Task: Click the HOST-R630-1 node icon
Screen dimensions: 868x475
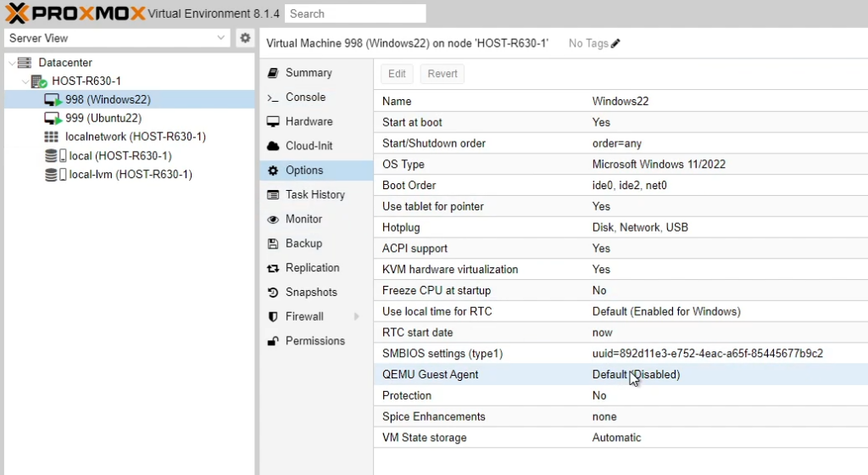Action: pyautogui.click(x=39, y=81)
